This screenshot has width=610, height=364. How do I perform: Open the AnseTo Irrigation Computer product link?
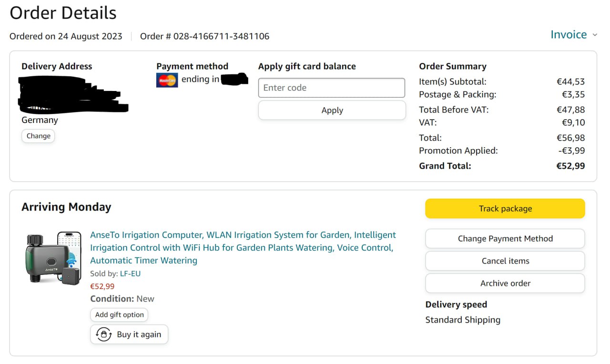pyautogui.click(x=243, y=248)
